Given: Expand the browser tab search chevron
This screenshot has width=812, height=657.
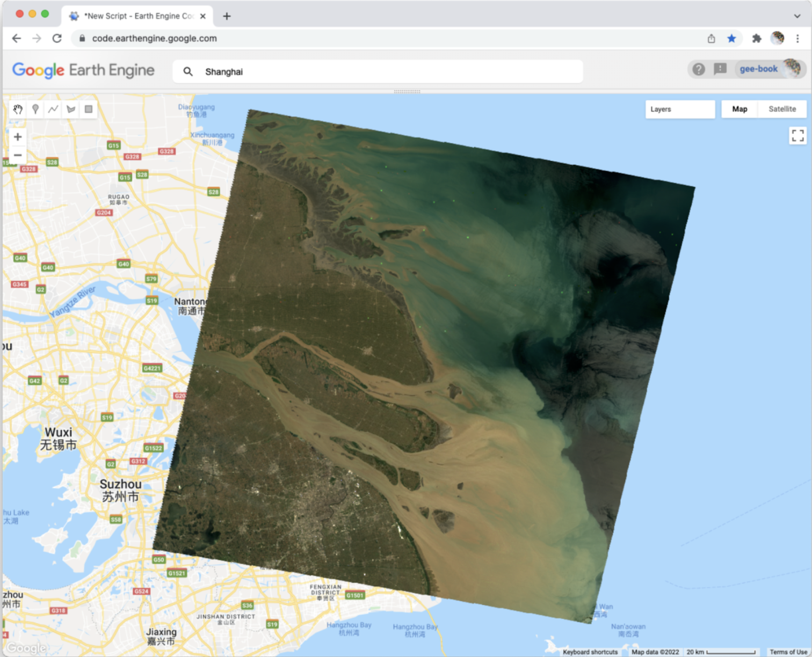Looking at the screenshot, I should click(x=797, y=16).
